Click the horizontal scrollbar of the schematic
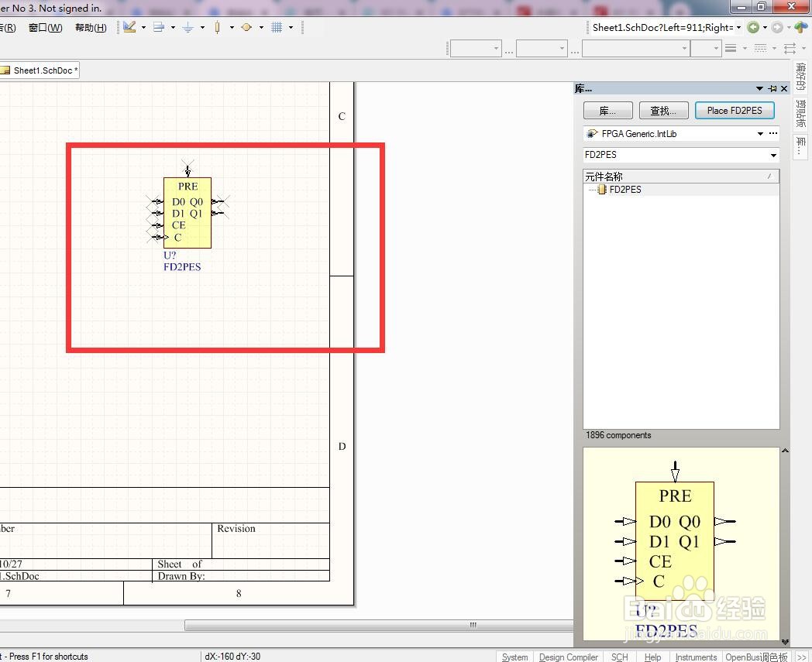 point(379,626)
